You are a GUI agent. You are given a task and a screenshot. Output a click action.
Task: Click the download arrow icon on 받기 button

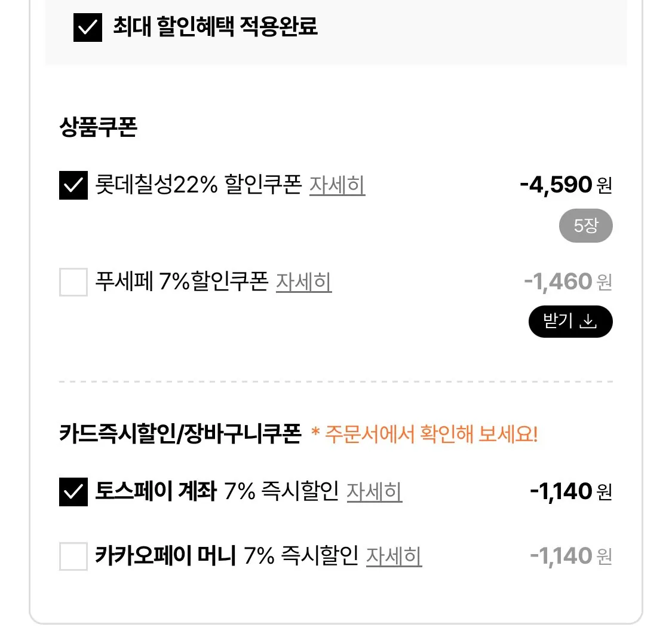591,321
